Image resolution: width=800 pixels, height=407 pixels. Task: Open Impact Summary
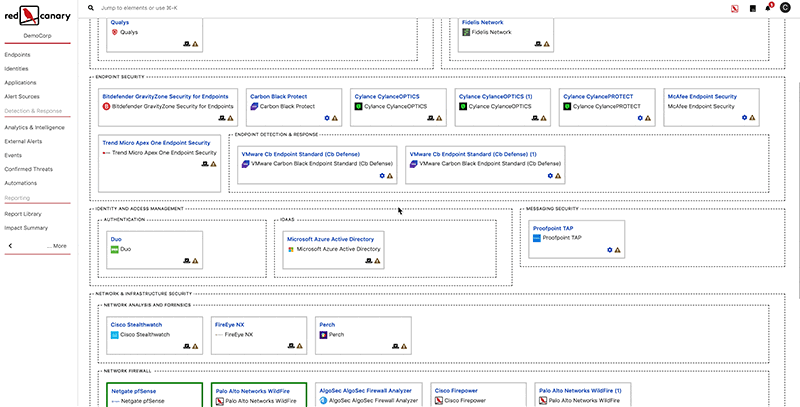26,228
